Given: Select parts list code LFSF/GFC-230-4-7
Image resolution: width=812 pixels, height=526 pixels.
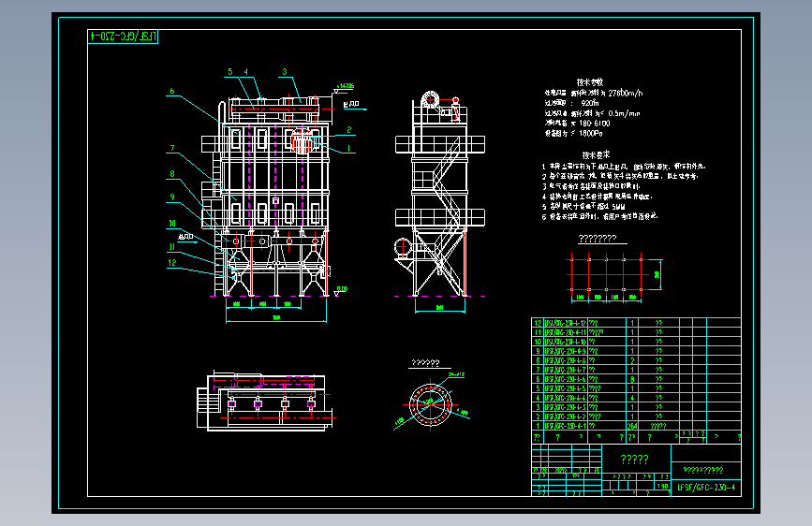Looking at the screenshot, I should coord(566,370).
